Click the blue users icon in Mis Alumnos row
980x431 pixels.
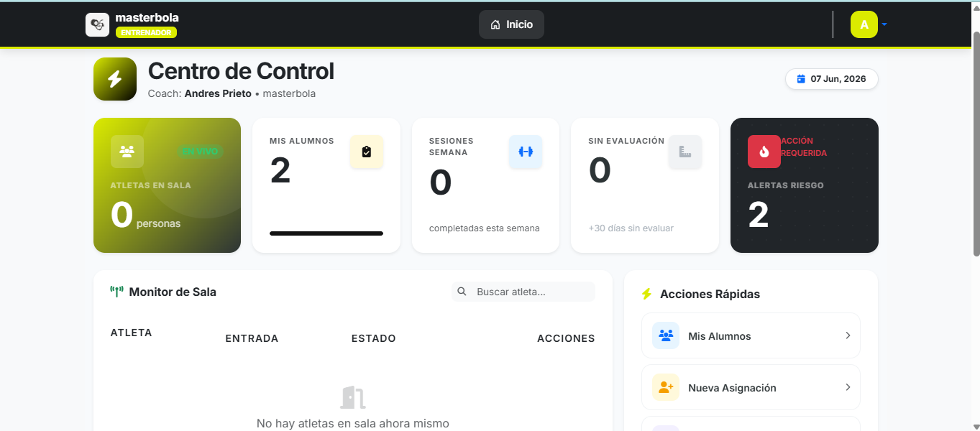(x=666, y=335)
